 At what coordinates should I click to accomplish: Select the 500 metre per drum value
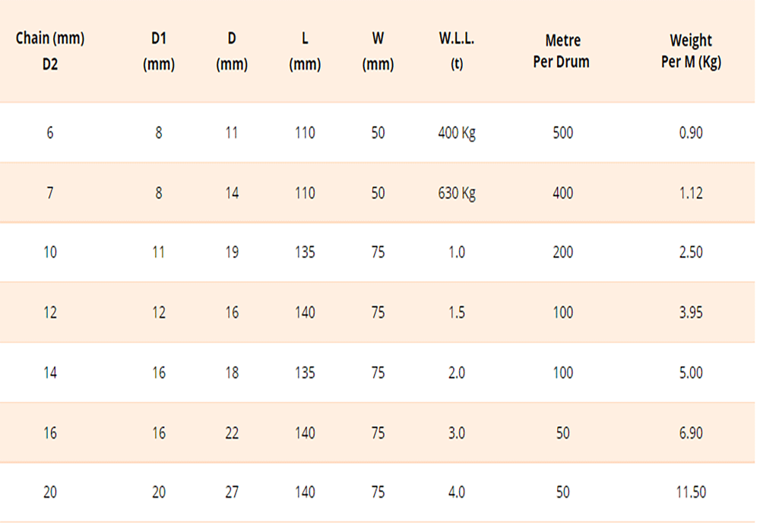pyautogui.click(x=562, y=133)
